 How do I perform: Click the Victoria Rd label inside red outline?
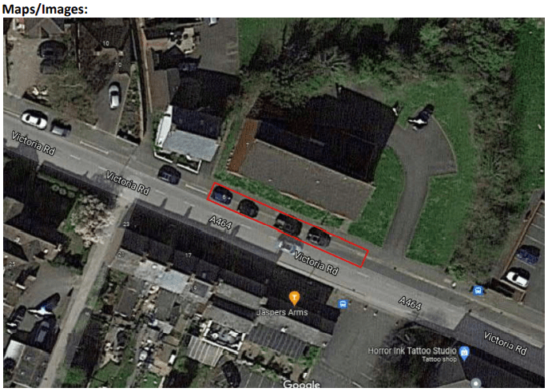[316, 263]
